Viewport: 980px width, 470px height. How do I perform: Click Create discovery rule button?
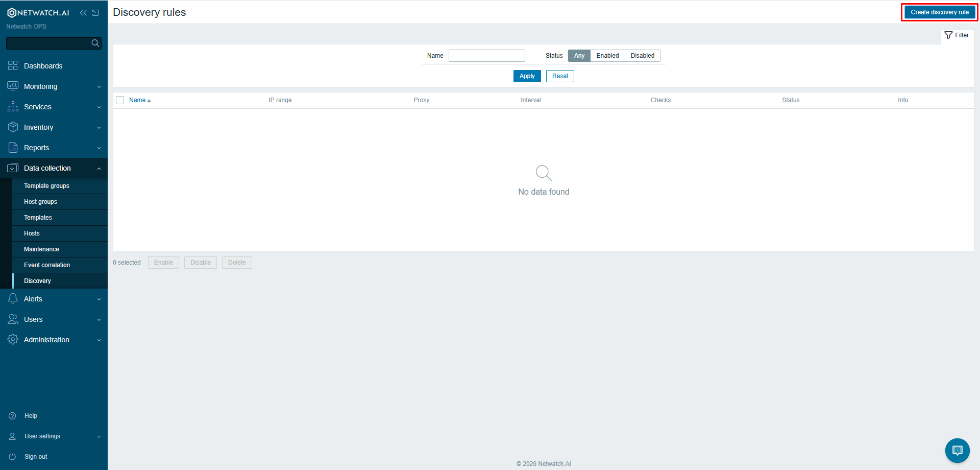(940, 12)
